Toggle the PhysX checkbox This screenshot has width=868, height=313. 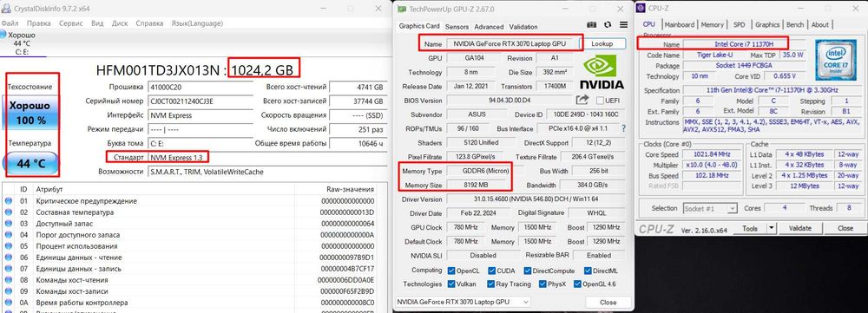pos(542,284)
